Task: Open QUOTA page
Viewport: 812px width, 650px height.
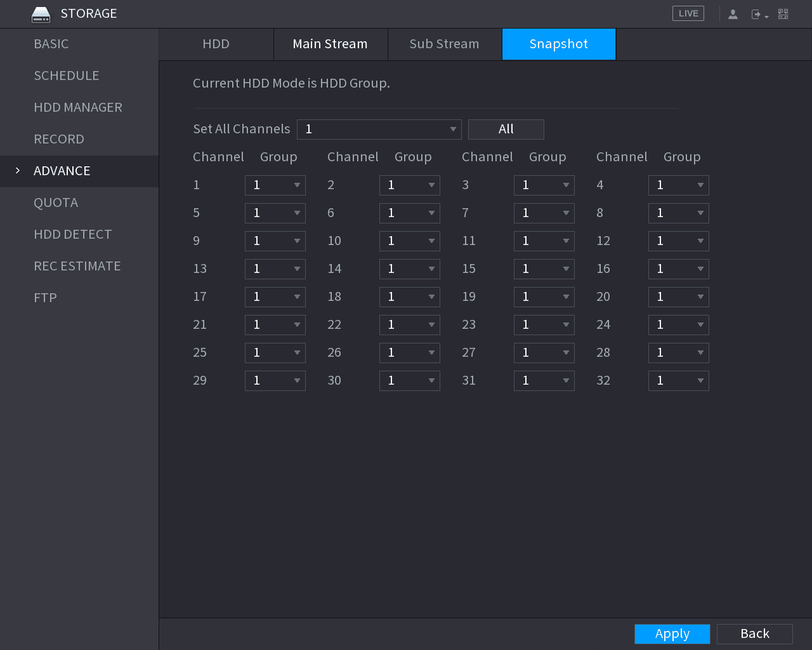Action: tap(79, 202)
